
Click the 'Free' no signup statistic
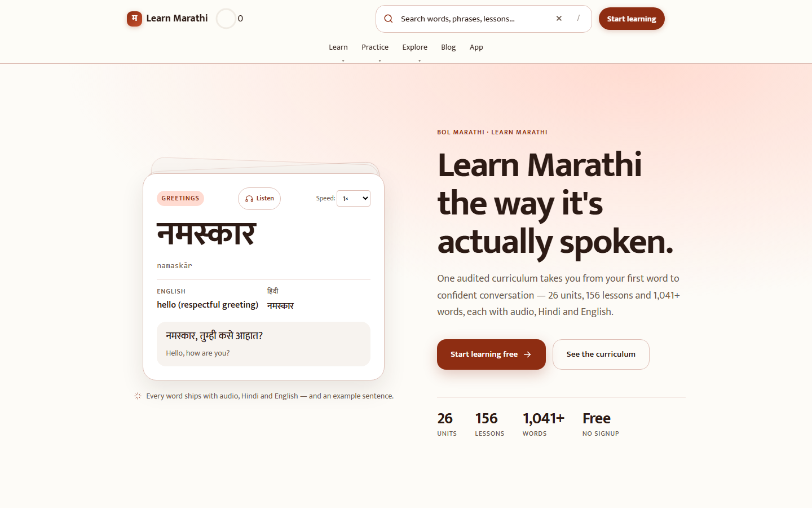(597, 419)
